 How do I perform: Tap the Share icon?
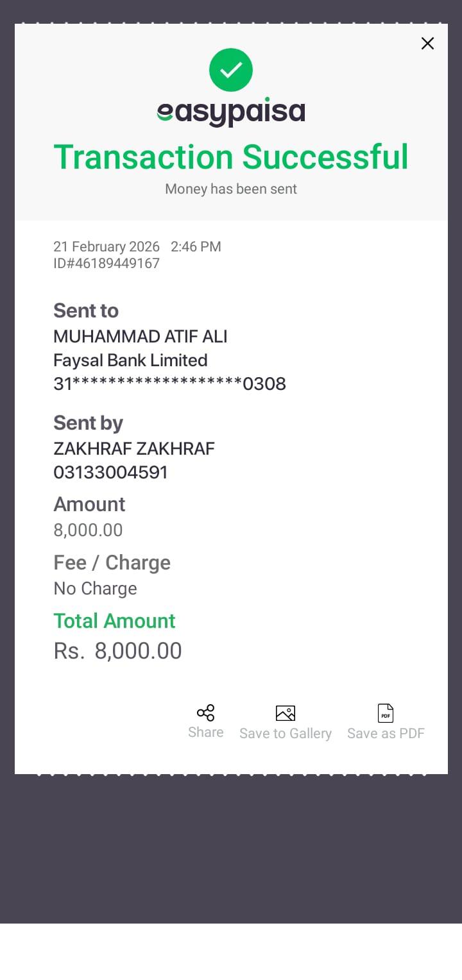click(x=206, y=713)
